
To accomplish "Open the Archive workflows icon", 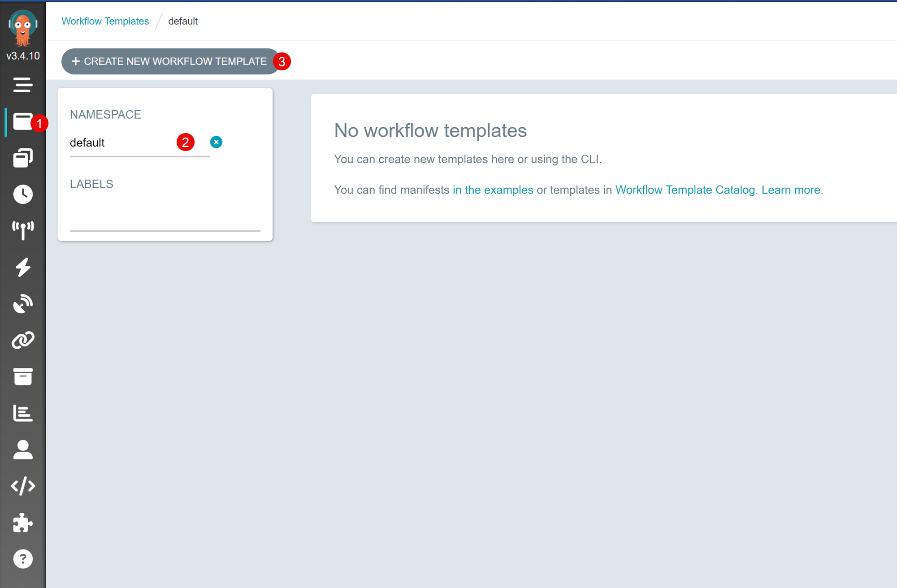I will [22, 376].
